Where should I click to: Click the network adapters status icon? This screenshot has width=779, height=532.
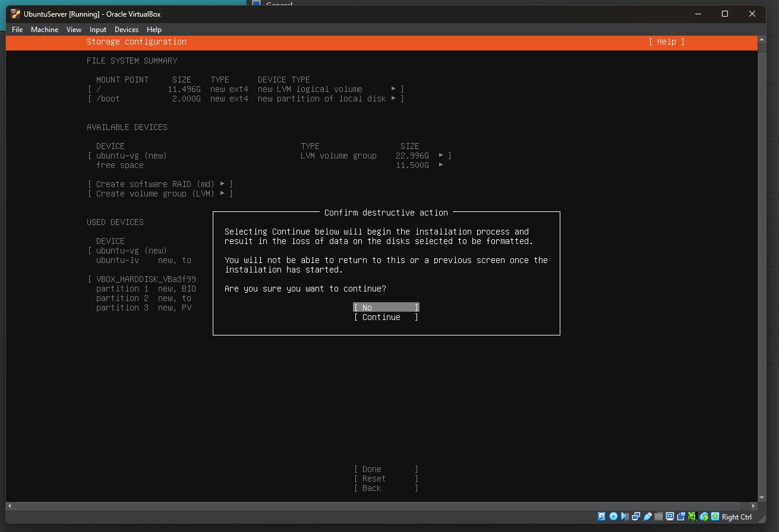636,517
